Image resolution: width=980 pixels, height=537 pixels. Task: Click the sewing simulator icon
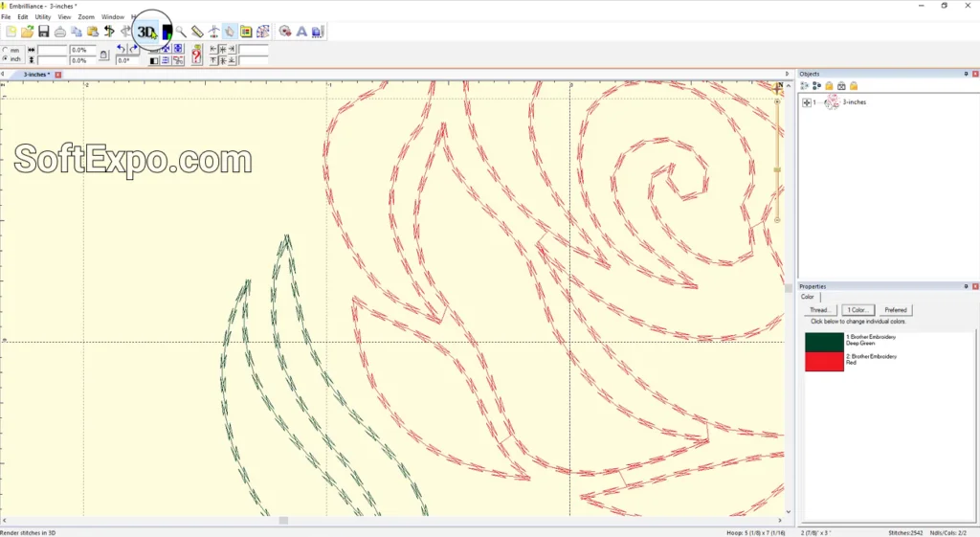click(213, 32)
